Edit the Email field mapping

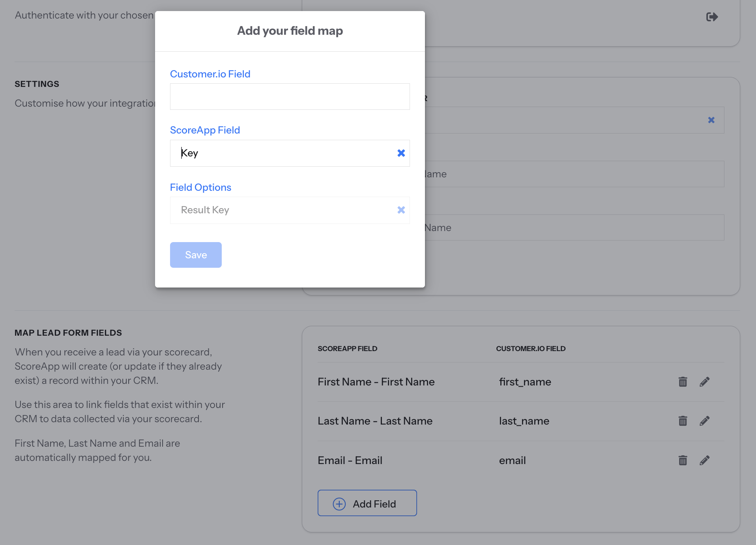[705, 460]
